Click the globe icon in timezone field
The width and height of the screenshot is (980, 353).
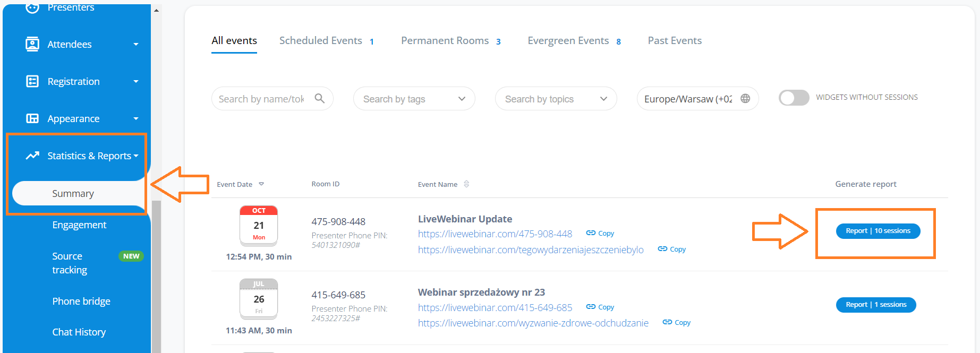point(745,98)
